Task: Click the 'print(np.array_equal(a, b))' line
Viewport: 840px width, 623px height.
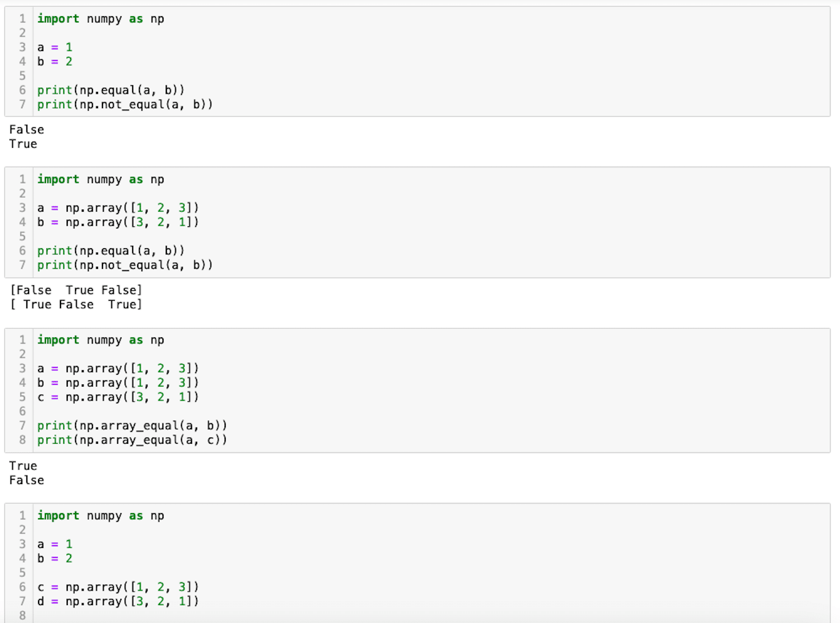Action: click(132, 426)
